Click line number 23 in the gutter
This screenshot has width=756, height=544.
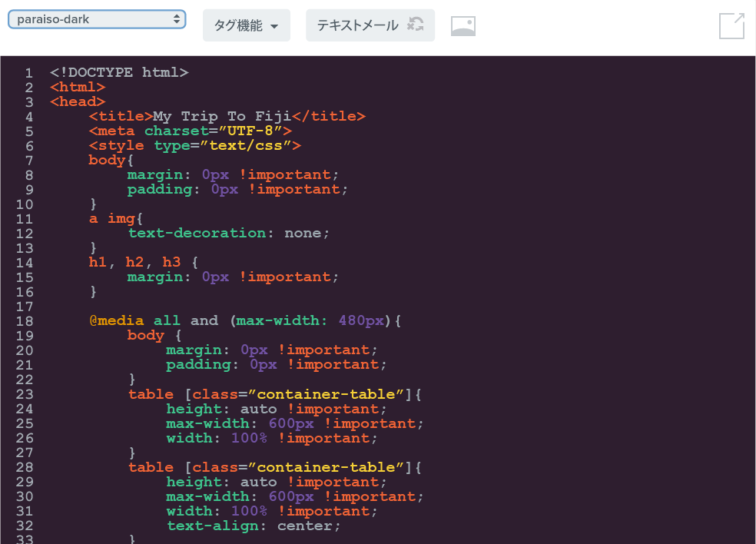[25, 394]
